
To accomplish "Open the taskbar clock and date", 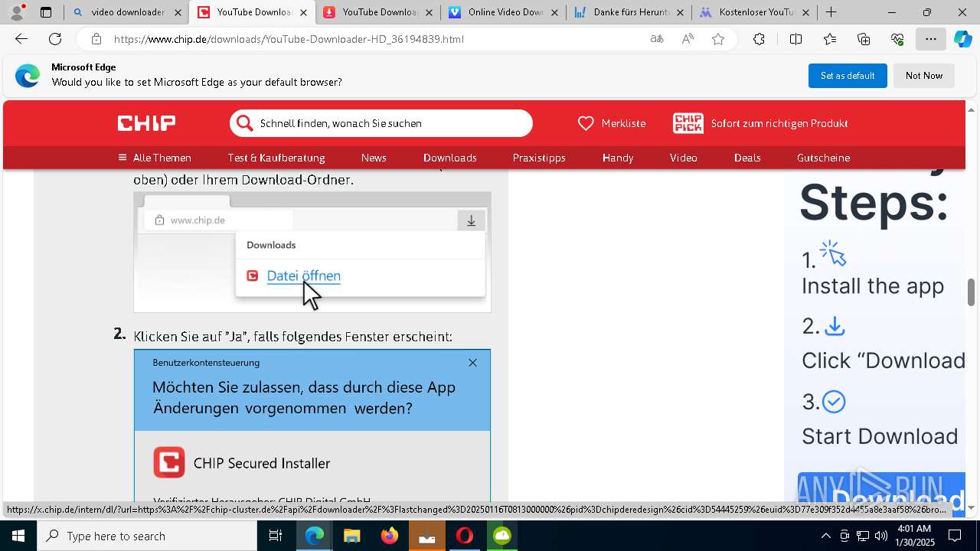I will coord(916,536).
